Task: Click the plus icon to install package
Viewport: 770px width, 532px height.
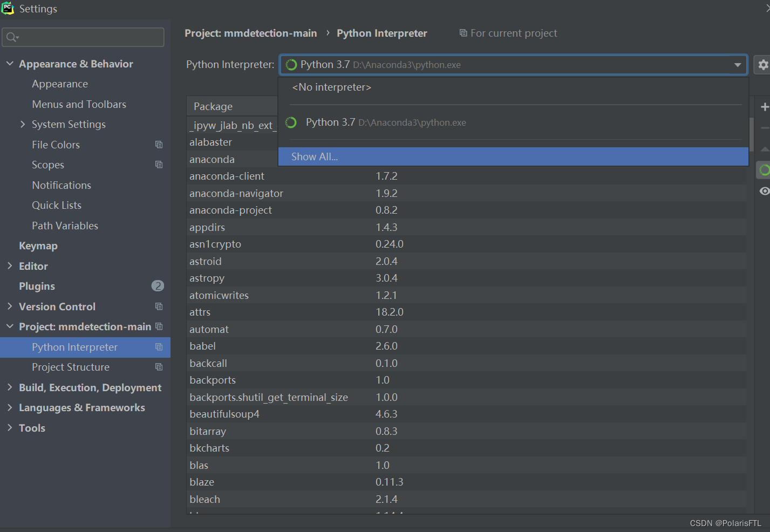Action: [x=765, y=107]
